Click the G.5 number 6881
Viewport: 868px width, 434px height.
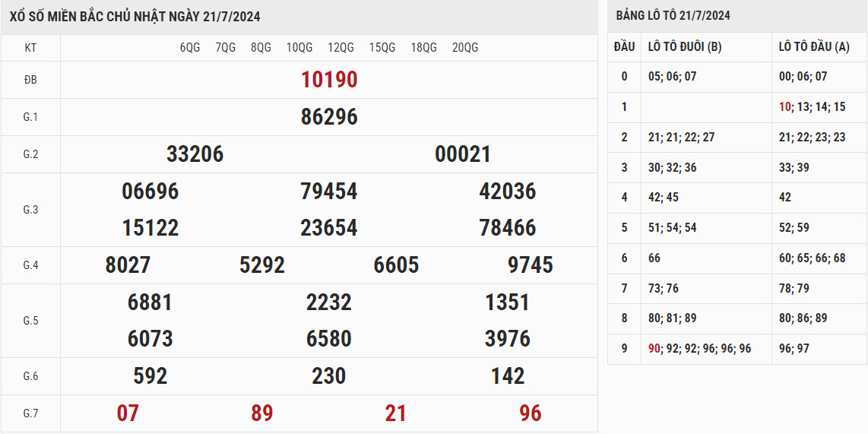coord(150,303)
